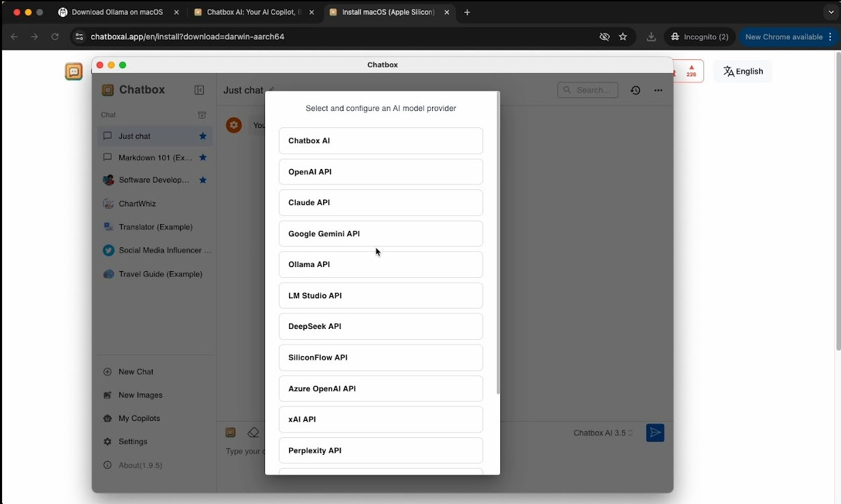Click the My Copilots robot icon

coord(107,418)
